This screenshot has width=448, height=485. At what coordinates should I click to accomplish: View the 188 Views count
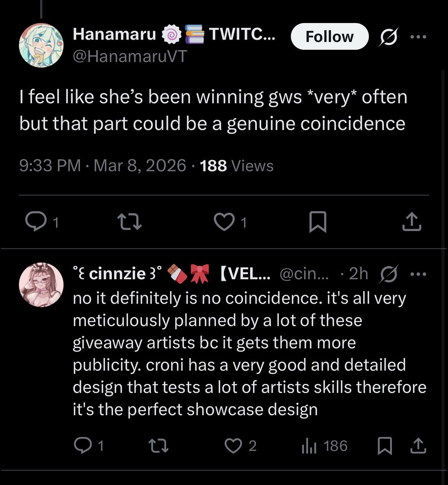(x=237, y=166)
